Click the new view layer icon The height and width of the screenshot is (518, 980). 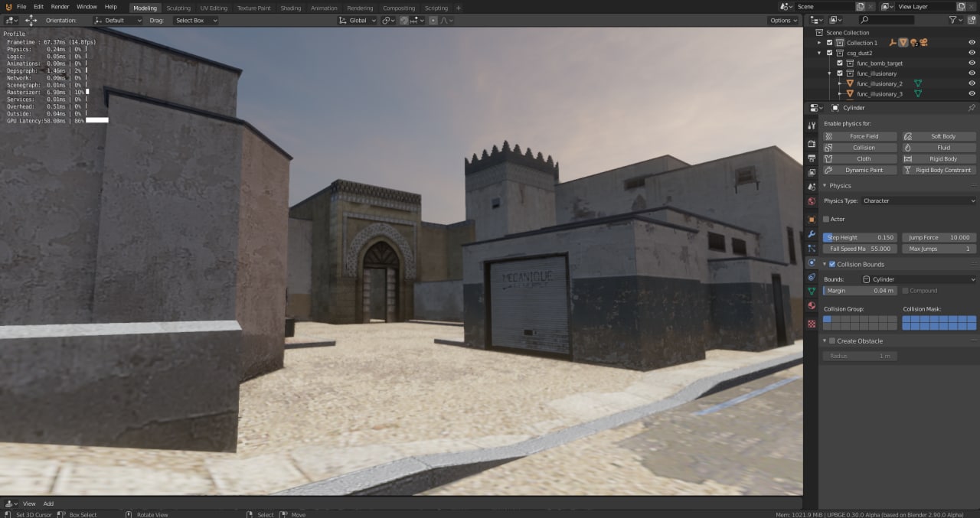pyautogui.click(x=960, y=6)
